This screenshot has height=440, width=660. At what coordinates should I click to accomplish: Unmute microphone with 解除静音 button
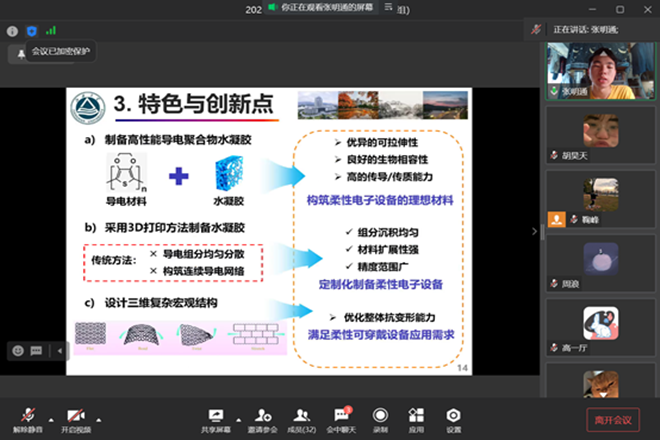[25, 417]
